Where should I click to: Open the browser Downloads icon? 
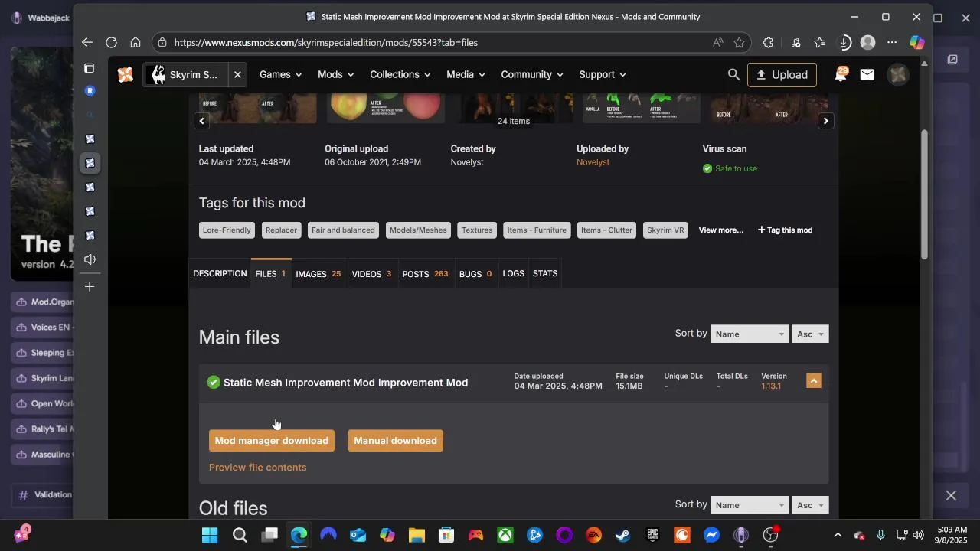tap(844, 43)
